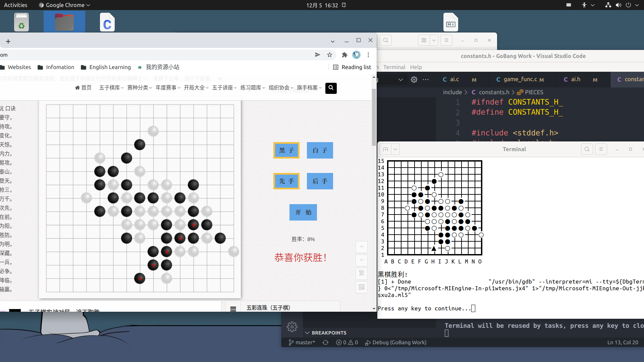Select 后手 (Second move) option

(x=320, y=181)
